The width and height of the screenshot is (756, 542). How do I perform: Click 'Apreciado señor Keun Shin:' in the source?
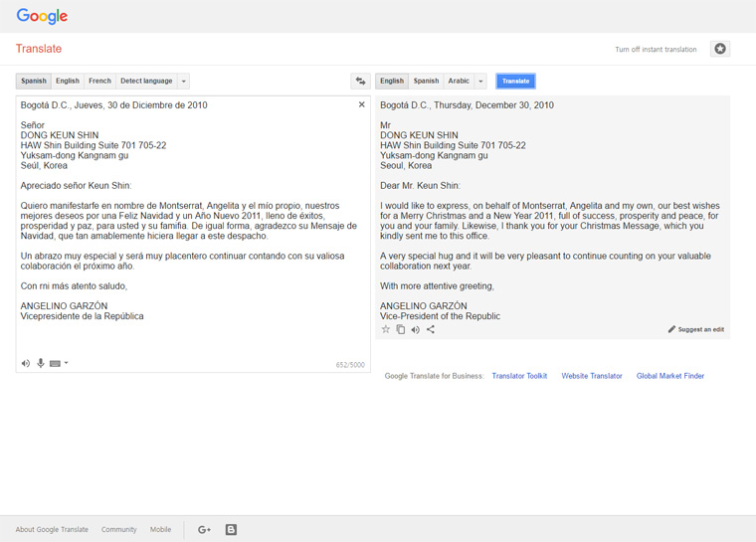tap(76, 186)
